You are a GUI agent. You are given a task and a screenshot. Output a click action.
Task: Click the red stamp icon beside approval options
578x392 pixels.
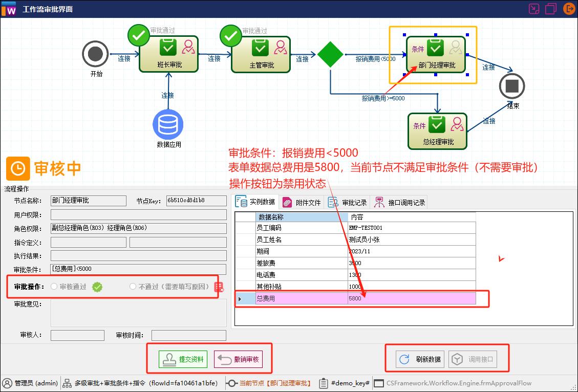[x=219, y=287]
